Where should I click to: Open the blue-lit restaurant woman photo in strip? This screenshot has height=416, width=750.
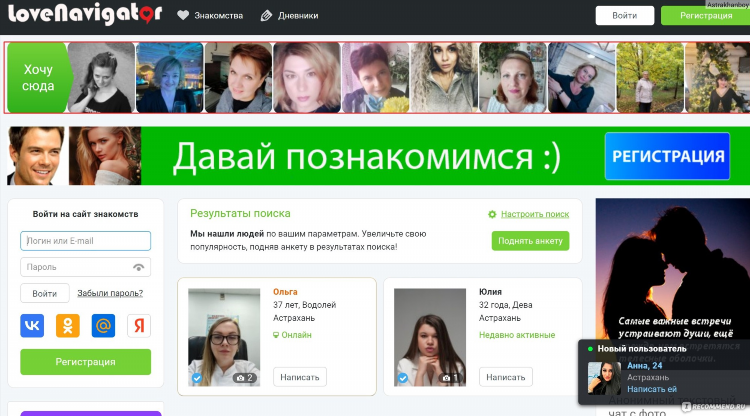tap(170, 77)
